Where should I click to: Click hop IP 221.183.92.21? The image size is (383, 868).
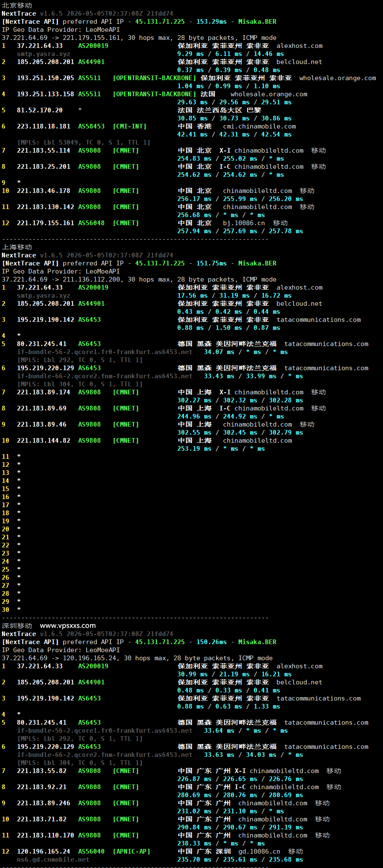point(42,787)
